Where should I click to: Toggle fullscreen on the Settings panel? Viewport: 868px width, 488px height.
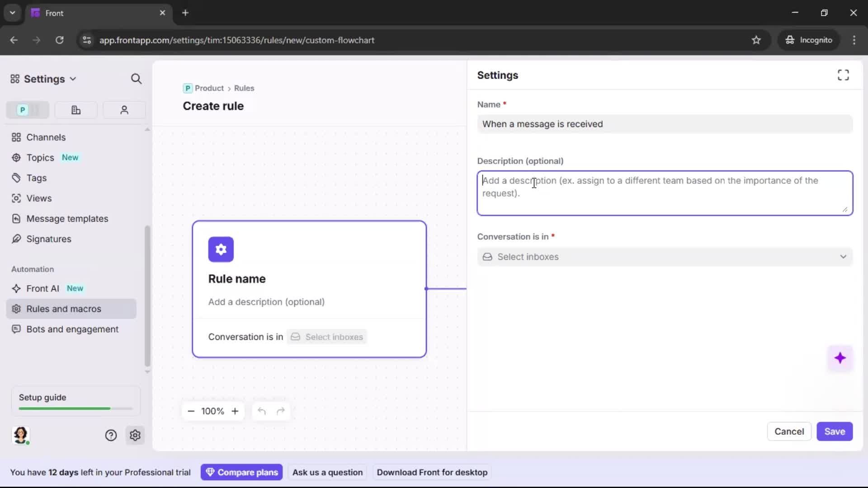click(x=843, y=75)
